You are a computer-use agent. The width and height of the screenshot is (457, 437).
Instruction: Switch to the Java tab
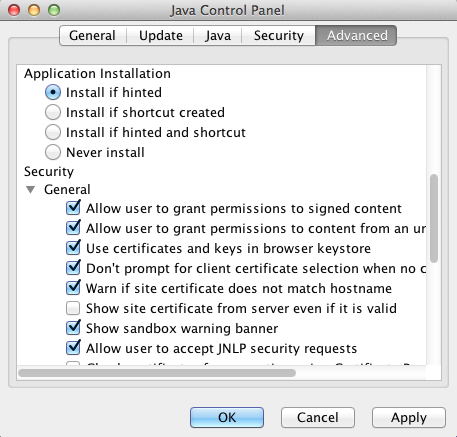(218, 35)
